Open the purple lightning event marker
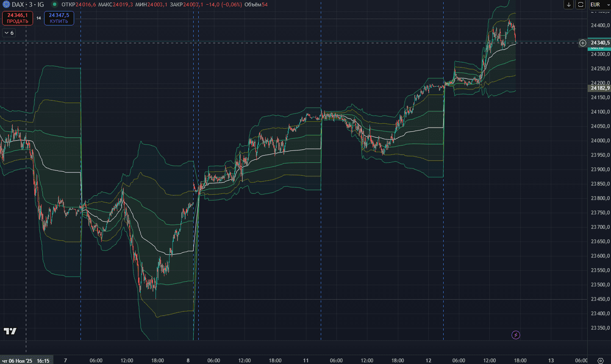The width and height of the screenshot is (611, 364). point(516,335)
